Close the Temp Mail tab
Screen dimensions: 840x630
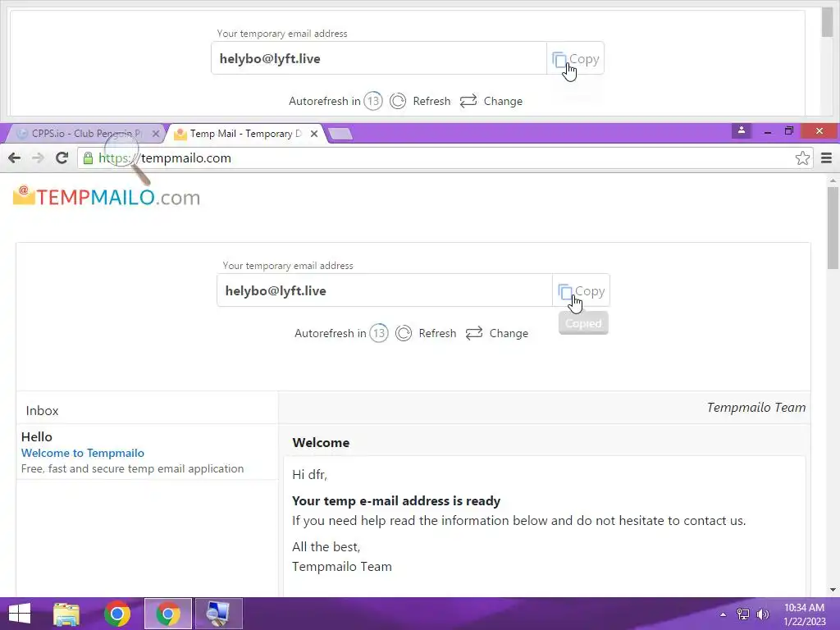314,134
